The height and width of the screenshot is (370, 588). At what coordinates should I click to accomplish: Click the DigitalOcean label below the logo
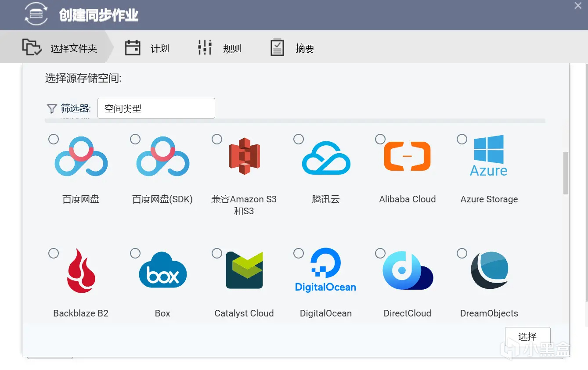point(326,313)
